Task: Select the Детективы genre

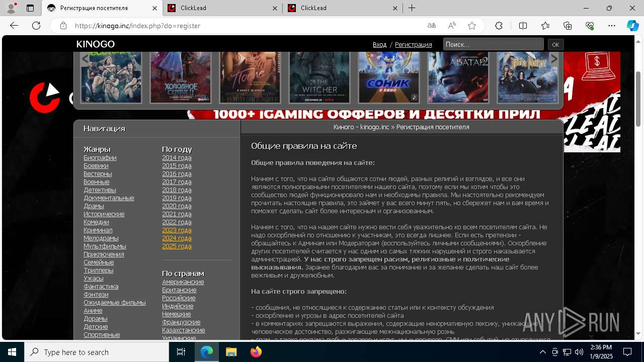Action: pos(100,190)
